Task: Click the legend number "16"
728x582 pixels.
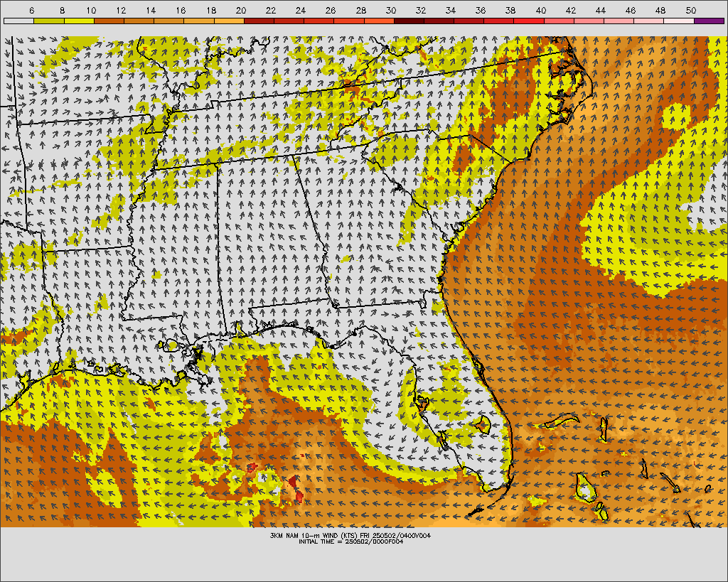Action: [181, 10]
